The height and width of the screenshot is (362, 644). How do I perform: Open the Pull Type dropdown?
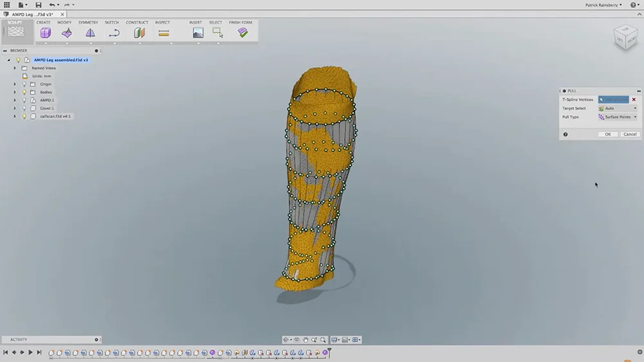(617, 117)
